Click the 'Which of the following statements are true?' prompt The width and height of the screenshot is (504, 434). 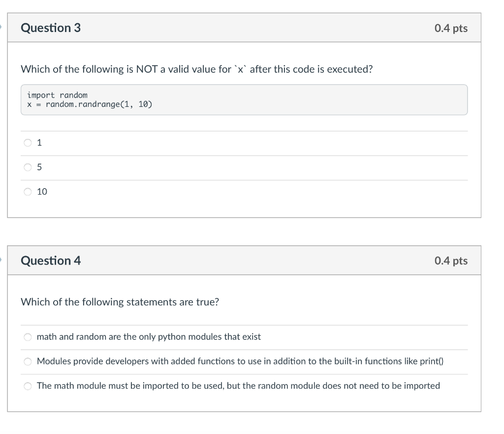click(120, 302)
